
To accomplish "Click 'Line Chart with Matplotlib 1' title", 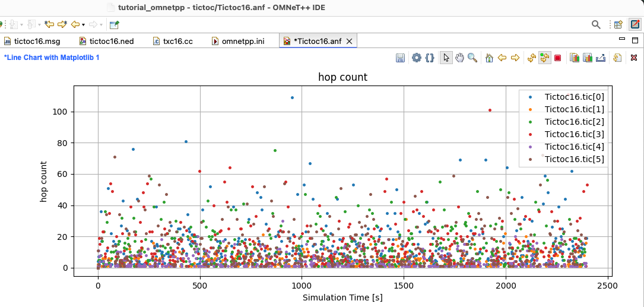I will [52, 58].
